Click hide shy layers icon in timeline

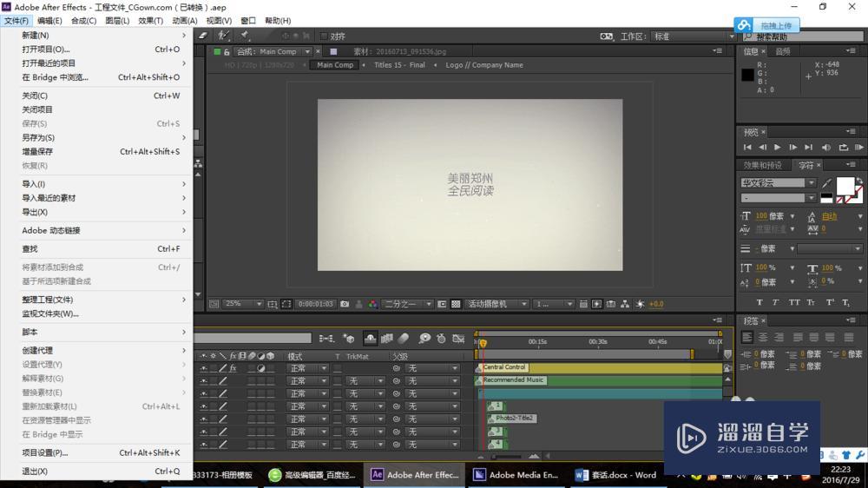click(370, 339)
